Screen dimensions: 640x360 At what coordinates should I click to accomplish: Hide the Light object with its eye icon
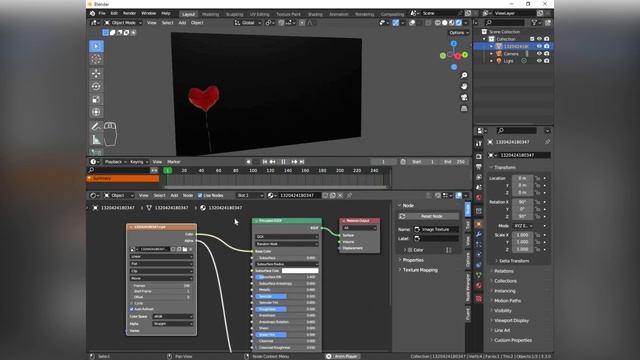coord(539,61)
